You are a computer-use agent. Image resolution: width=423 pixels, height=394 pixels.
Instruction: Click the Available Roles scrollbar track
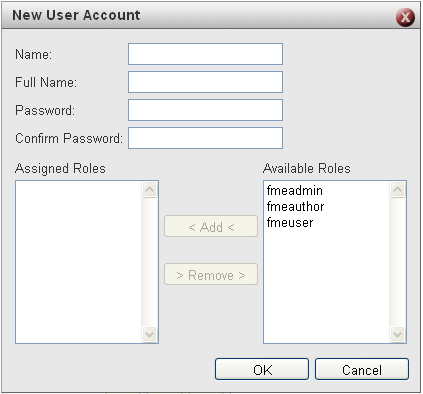point(397,262)
